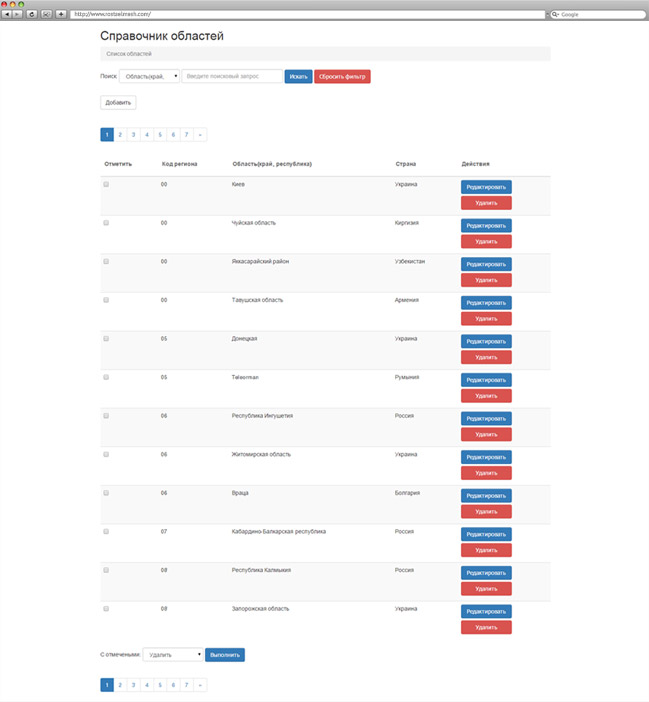Screen dimensions: 649x702
Task: Click Добавить to add a region
Action: pyautogui.click(x=118, y=103)
